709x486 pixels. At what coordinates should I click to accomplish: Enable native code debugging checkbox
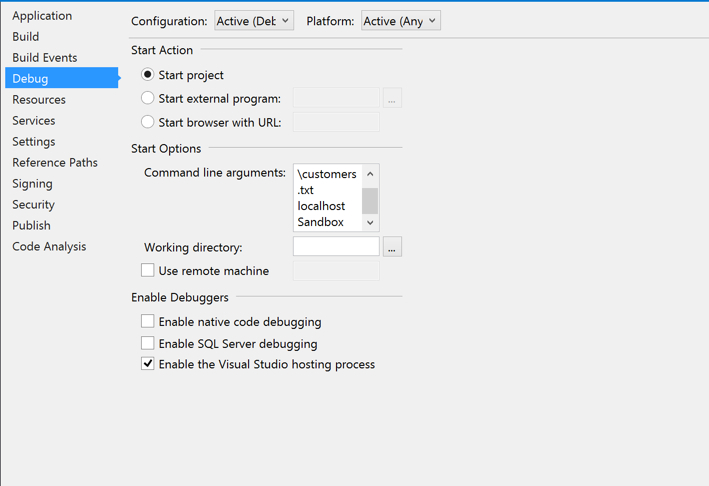[148, 321]
